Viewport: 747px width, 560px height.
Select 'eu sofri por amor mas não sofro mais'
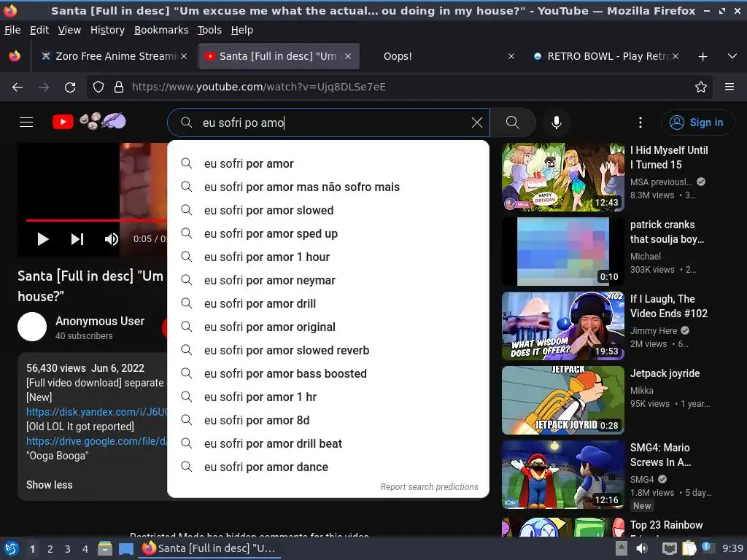coord(328,187)
